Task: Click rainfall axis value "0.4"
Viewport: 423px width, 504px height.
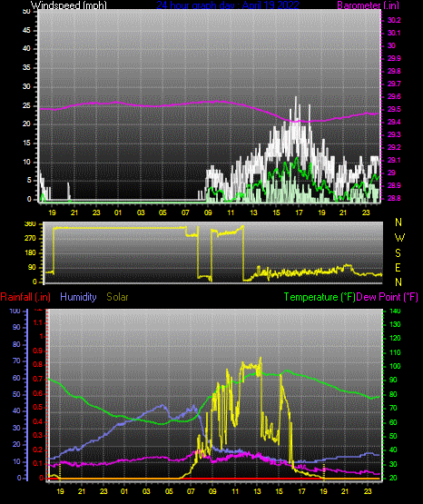Action: (x=38, y=421)
